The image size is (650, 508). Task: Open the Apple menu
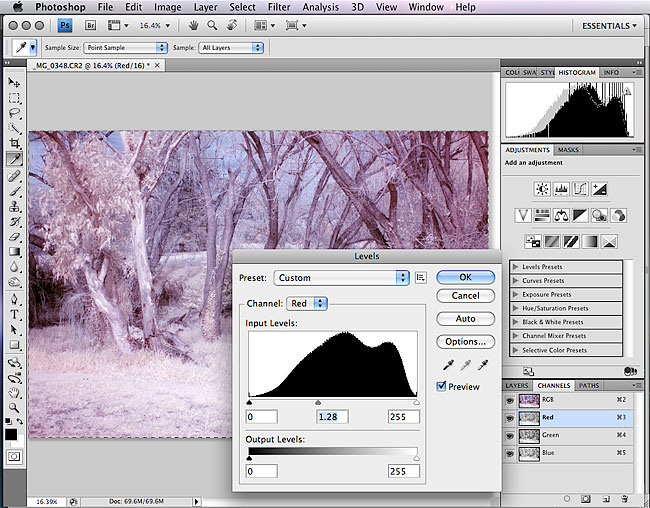click(18, 7)
